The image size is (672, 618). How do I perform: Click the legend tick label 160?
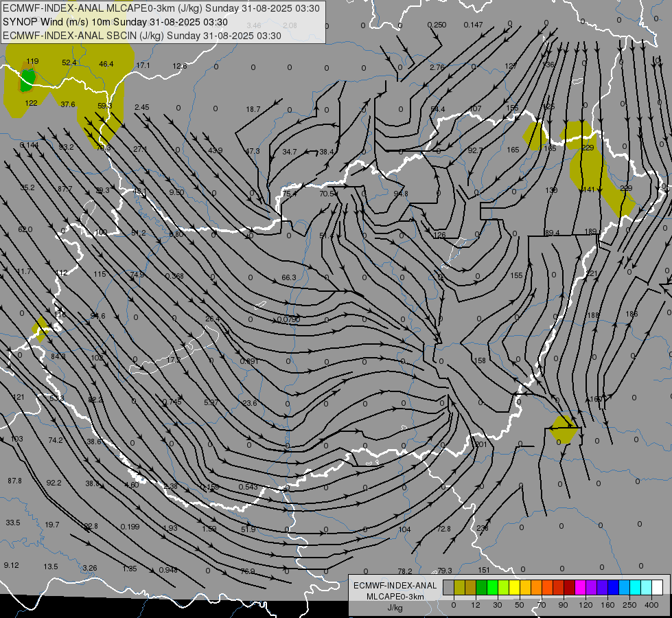coord(607,605)
